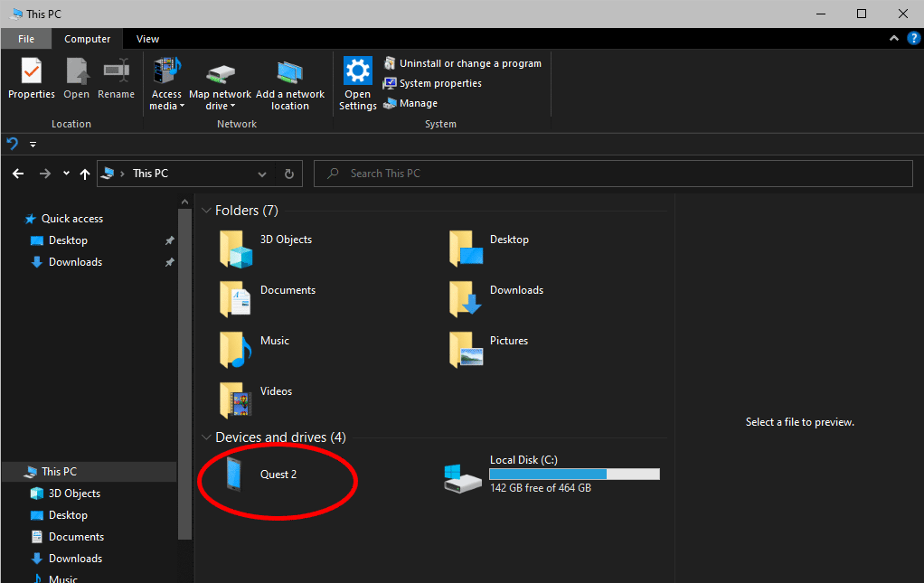Select Add a network location
This screenshot has height=583, width=924.
pos(290,84)
